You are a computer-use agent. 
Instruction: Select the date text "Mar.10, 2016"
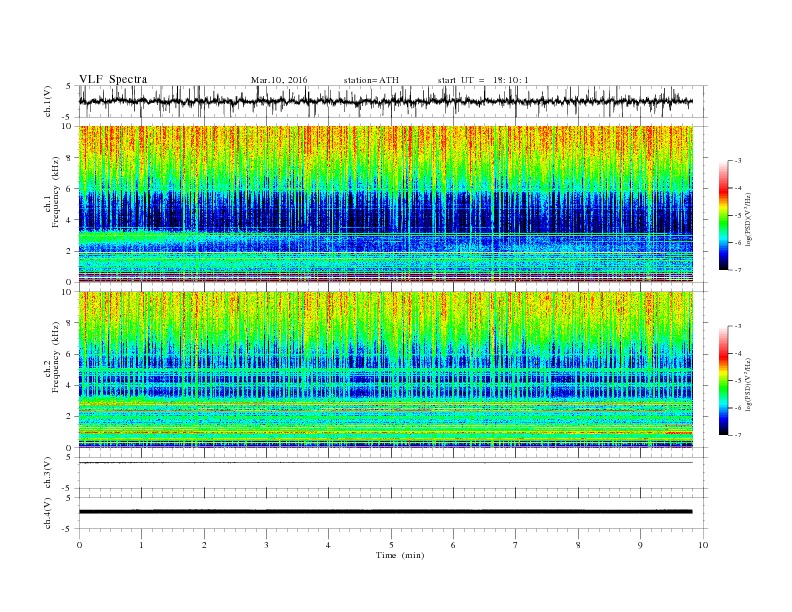279,80
